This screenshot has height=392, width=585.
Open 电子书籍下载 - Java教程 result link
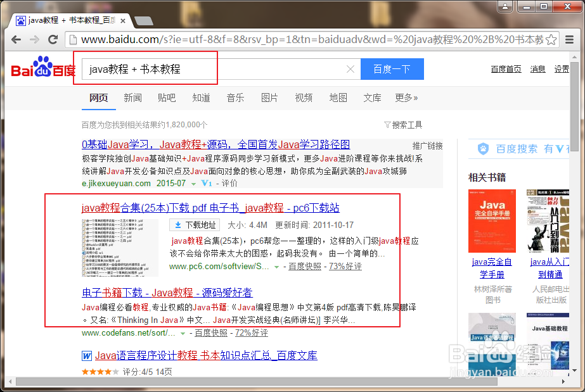point(167,293)
